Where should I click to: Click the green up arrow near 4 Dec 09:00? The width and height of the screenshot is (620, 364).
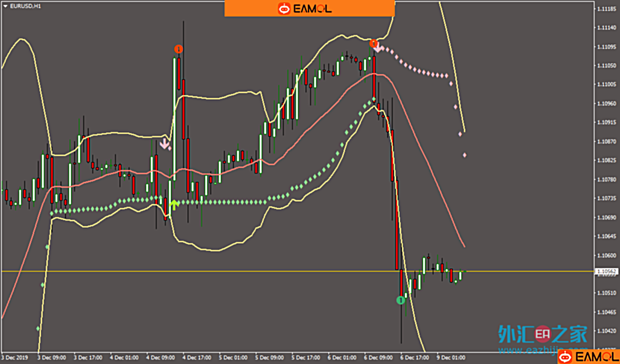coord(174,204)
